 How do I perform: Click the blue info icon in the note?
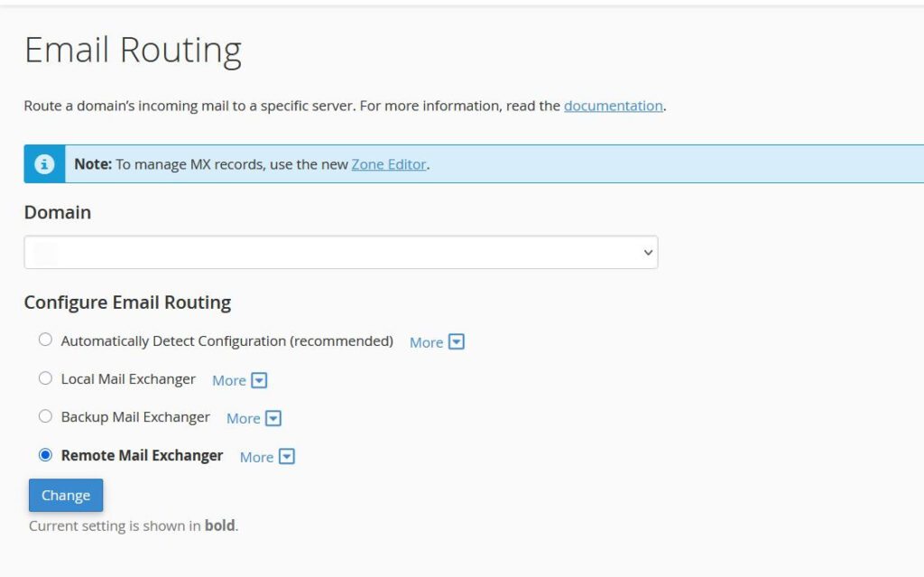(43, 164)
